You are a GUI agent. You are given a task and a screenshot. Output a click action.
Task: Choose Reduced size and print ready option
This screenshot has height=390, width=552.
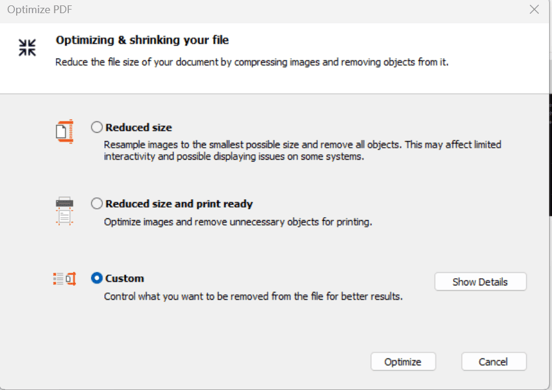click(x=97, y=203)
